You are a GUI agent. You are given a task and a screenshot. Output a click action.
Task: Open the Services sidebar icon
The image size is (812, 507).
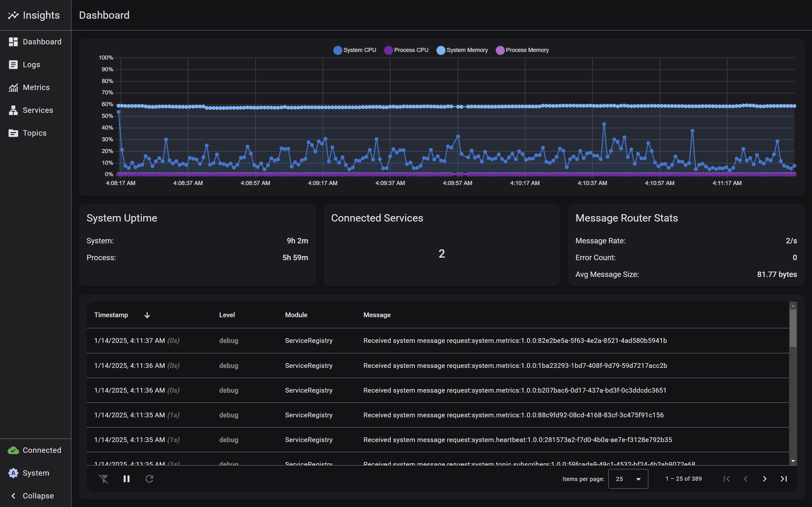click(x=13, y=110)
